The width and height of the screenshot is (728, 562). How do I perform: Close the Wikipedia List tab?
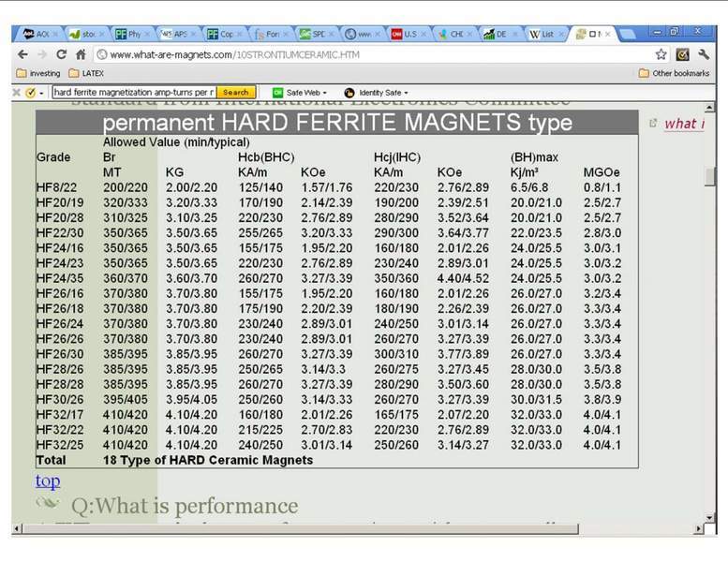click(x=561, y=34)
